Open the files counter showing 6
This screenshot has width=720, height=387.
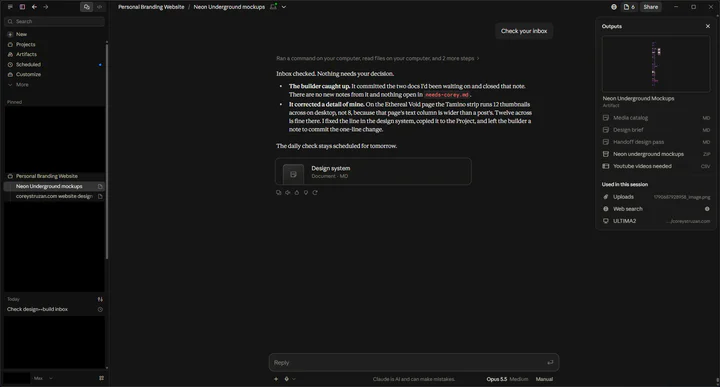pyautogui.click(x=630, y=7)
